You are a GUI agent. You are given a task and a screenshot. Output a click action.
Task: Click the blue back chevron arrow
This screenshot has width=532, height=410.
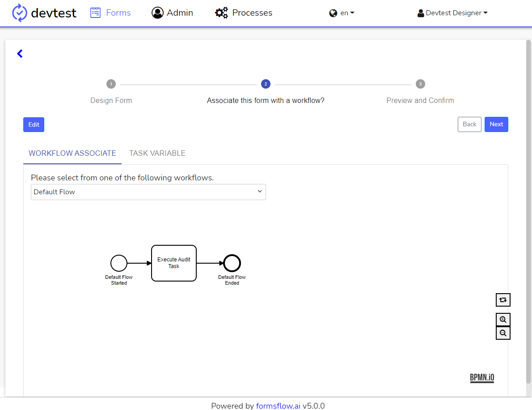click(x=20, y=54)
